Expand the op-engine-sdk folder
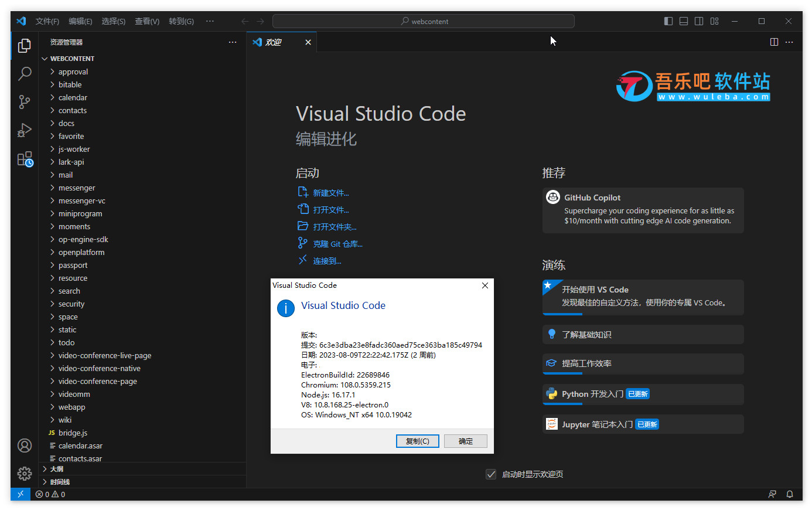Viewport: 812px width, 510px height. coord(144,239)
